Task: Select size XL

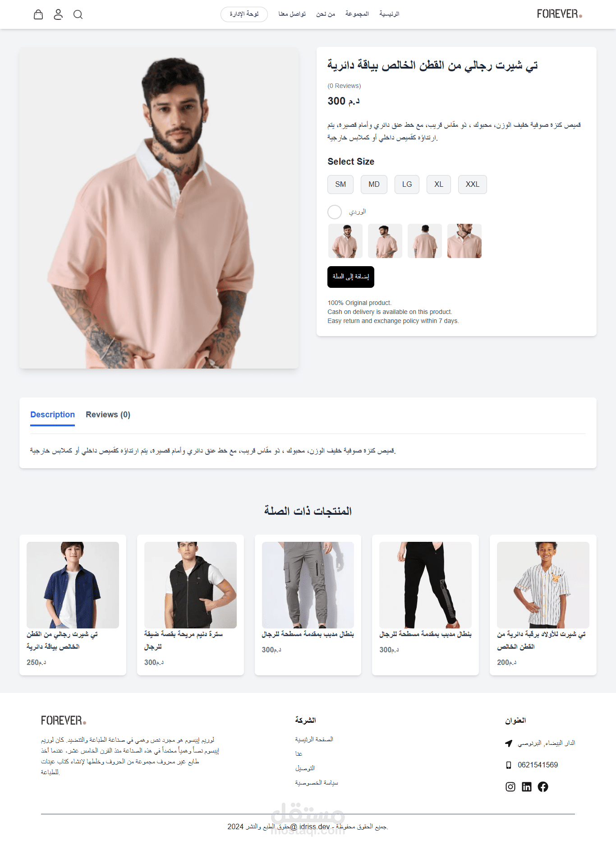Action: pyautogui.click(x=439, y=185)
